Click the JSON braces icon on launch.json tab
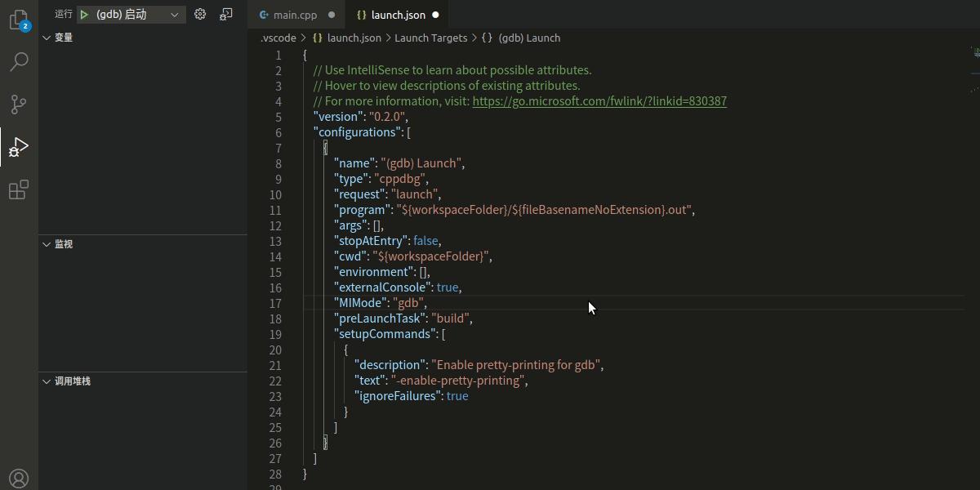 (362, 14)
